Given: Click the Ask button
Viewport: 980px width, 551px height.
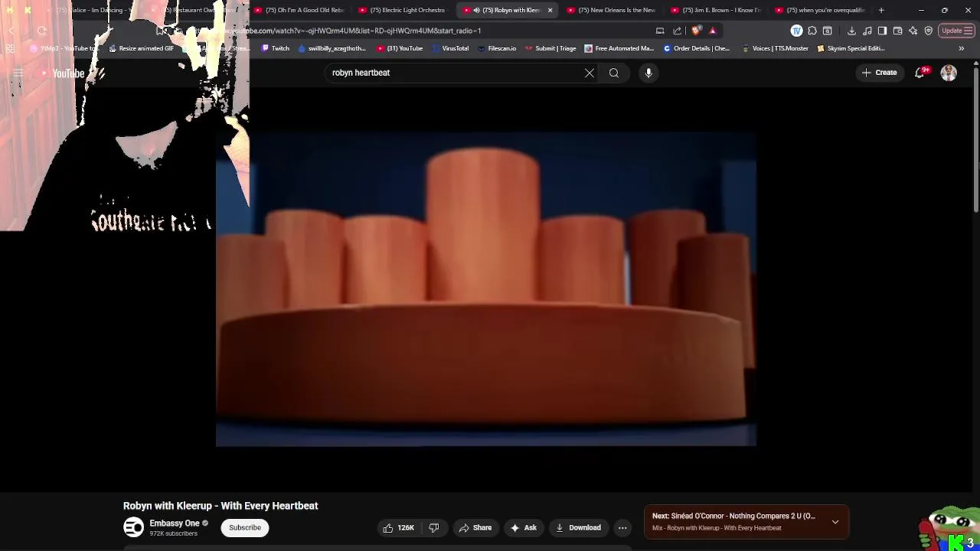Looking at the screenshot, I should tap(523, 527).
